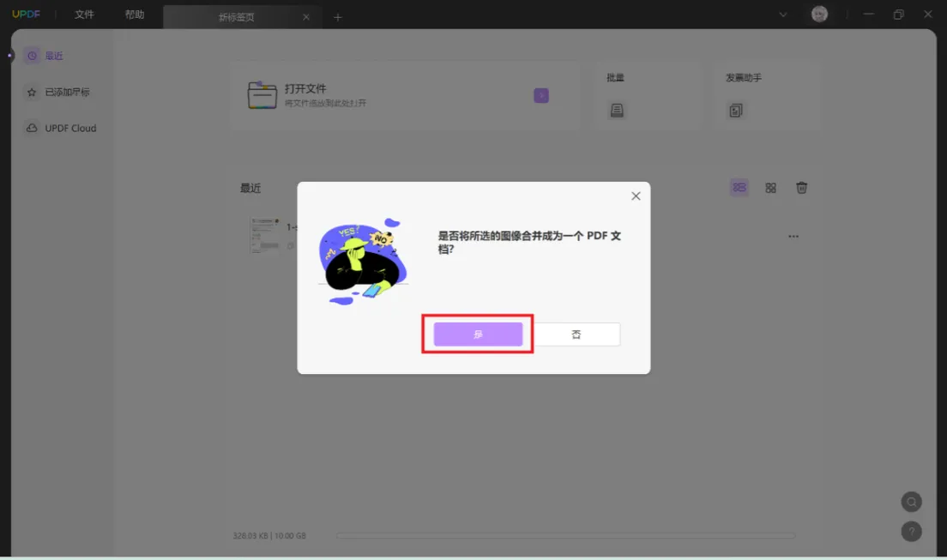The image size is (947, 560).
Task: Add a new tab with plus icon
Action: click(338, 17)
